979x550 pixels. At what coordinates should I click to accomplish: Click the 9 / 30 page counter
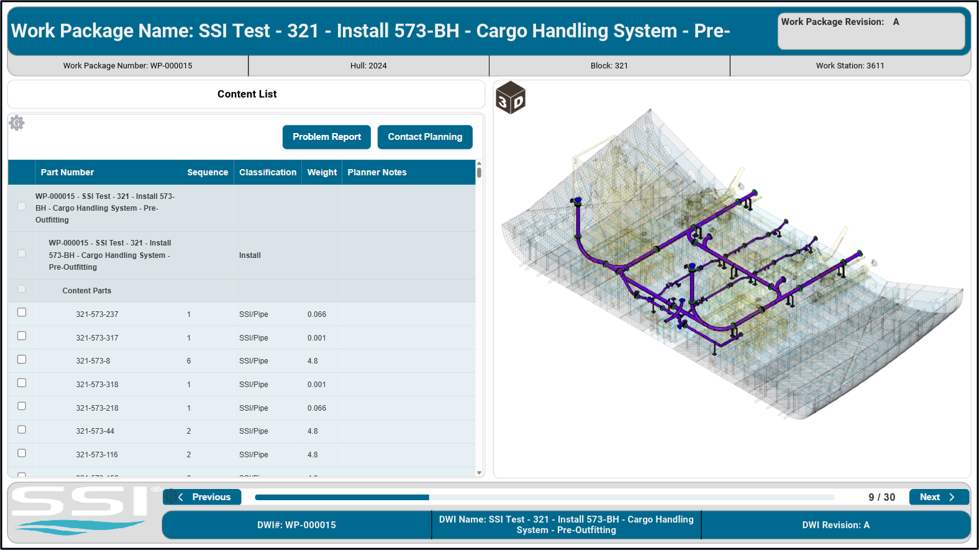pyautogui.click(x=882, y=497)
